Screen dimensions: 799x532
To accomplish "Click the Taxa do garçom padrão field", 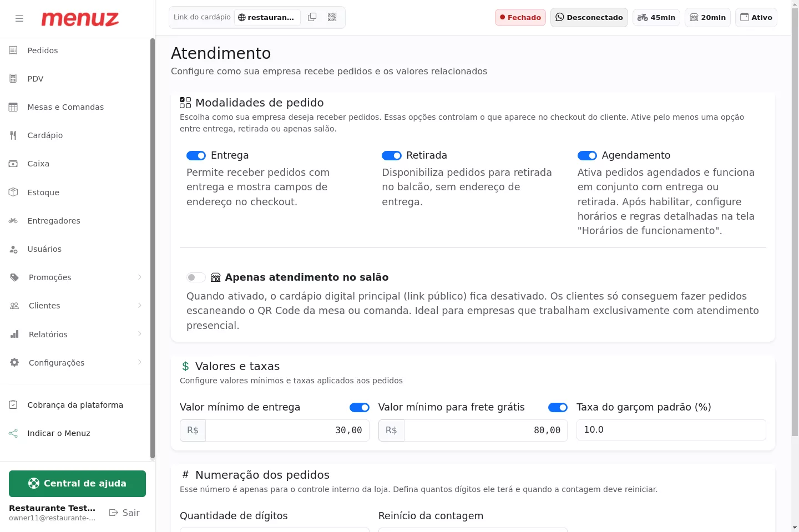I will point(671,430).
